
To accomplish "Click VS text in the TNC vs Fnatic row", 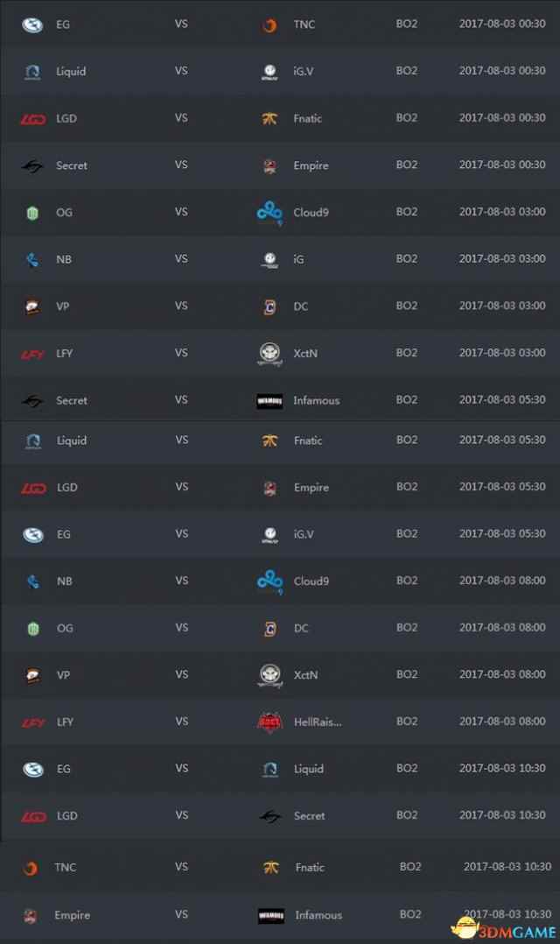I will (182, 866).
